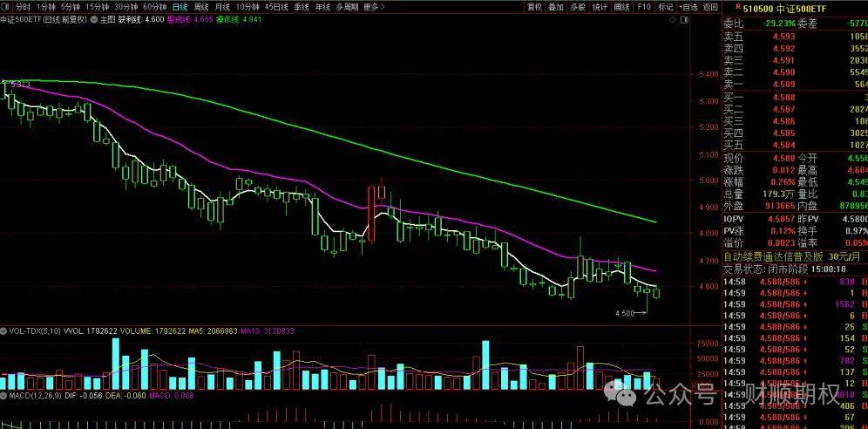Click the 卖四 4.592 order row

796,48
